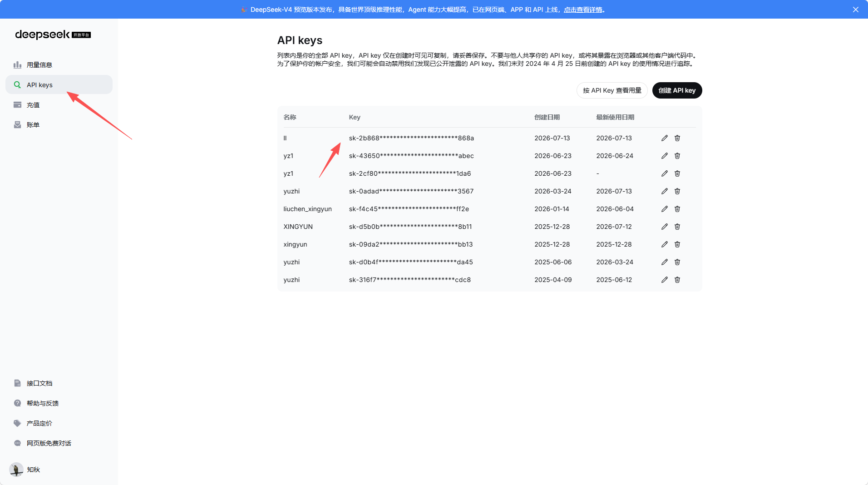Screen dimensions: 868x485
Task: Edit the yuzhi key ending 3567
Action: [665, 191]
